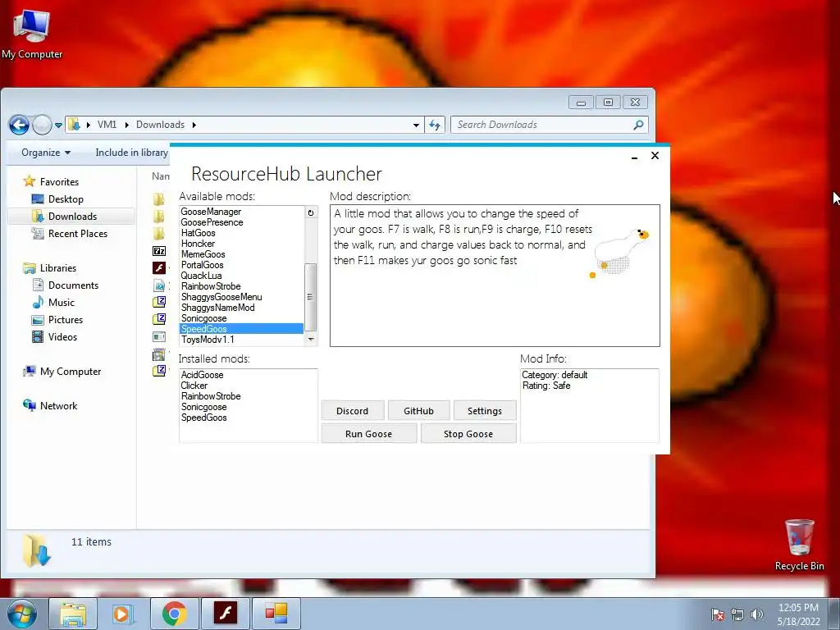Select Desktop under Favorites
Viewport: 840px width, 630px height.
pyautogui.click(x=66, y=199)
